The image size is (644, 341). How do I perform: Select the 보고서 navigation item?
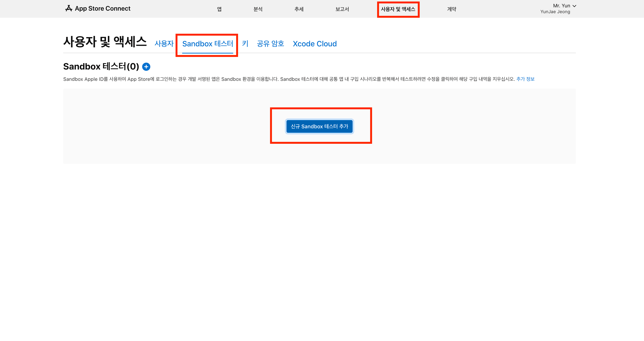342,9
